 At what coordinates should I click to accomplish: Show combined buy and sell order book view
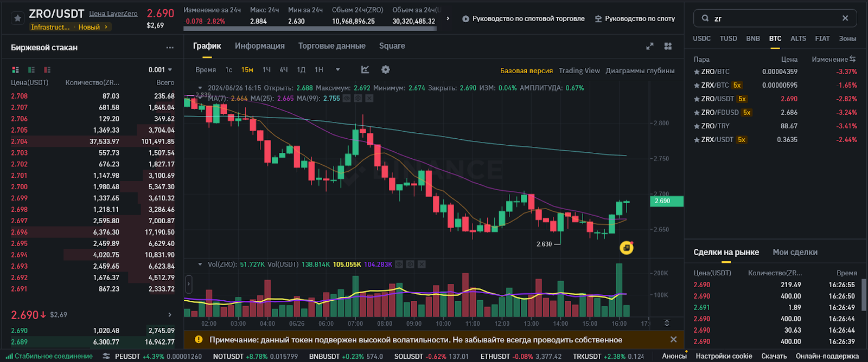click(x=15, y=70)
